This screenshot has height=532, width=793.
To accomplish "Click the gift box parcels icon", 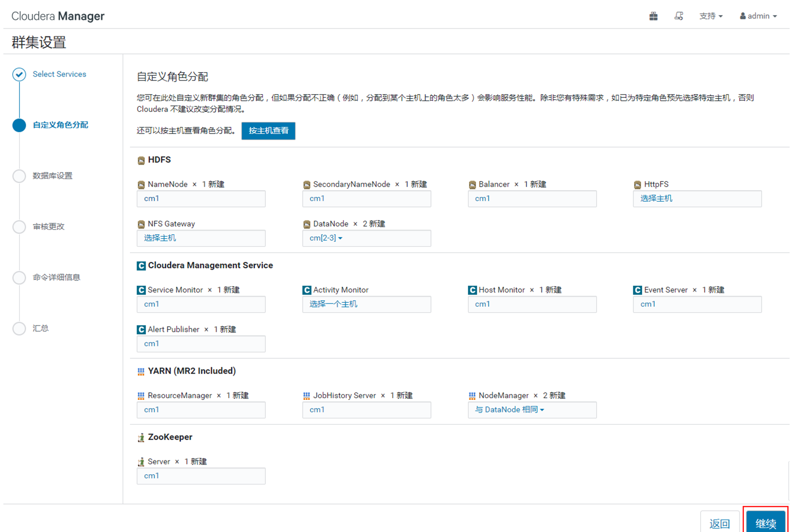I will (653, 16).
